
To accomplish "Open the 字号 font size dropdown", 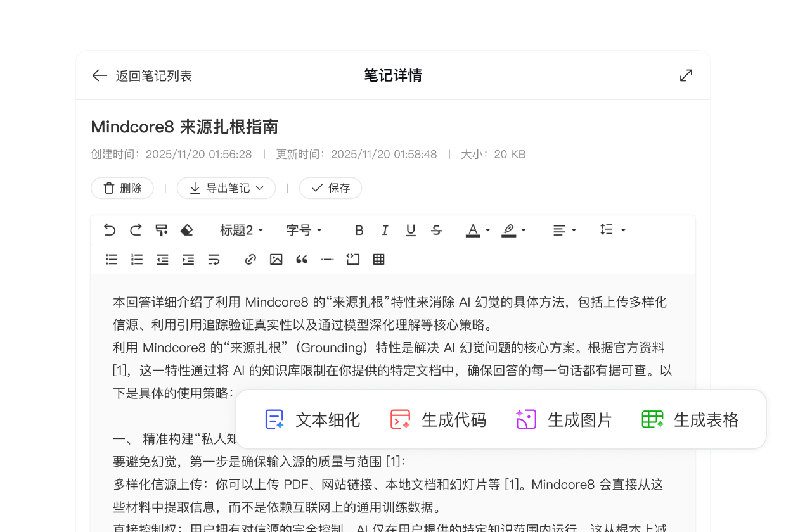I will coord(304,230).
